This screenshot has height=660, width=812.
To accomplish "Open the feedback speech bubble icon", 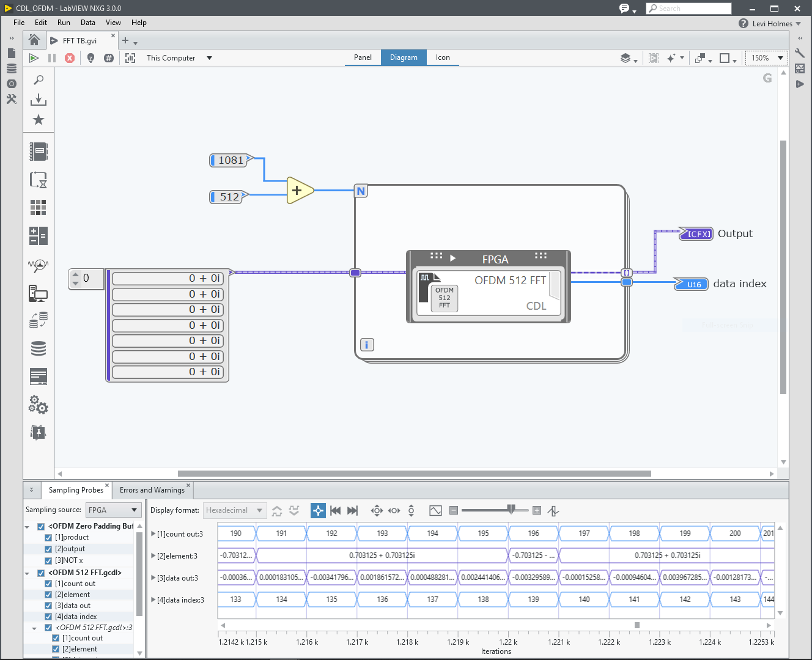I will click(624, 8).
